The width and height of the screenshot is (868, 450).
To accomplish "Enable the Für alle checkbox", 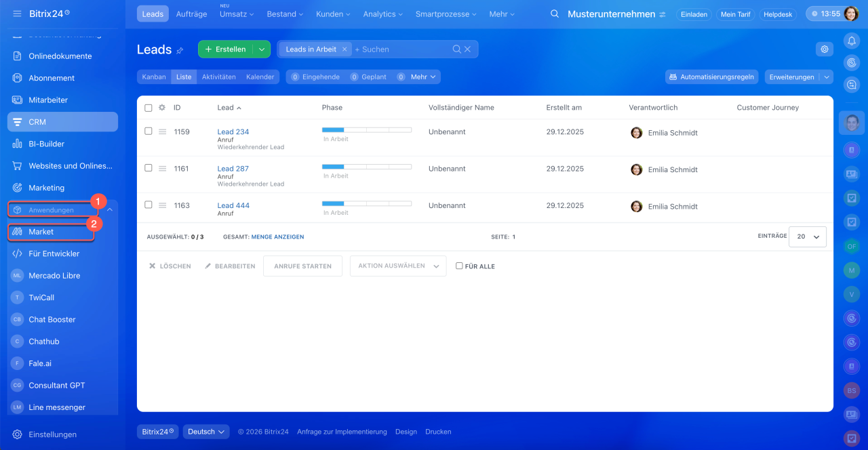I will point(459,266).
